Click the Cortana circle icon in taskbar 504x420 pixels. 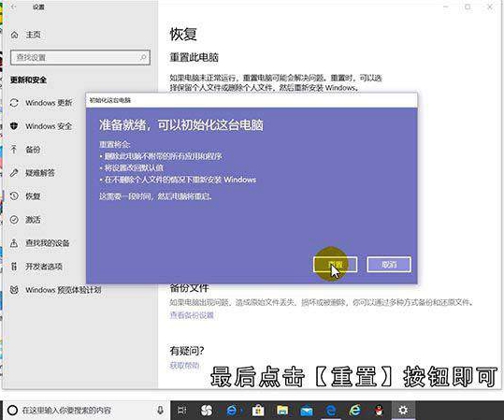coord(12,410)
